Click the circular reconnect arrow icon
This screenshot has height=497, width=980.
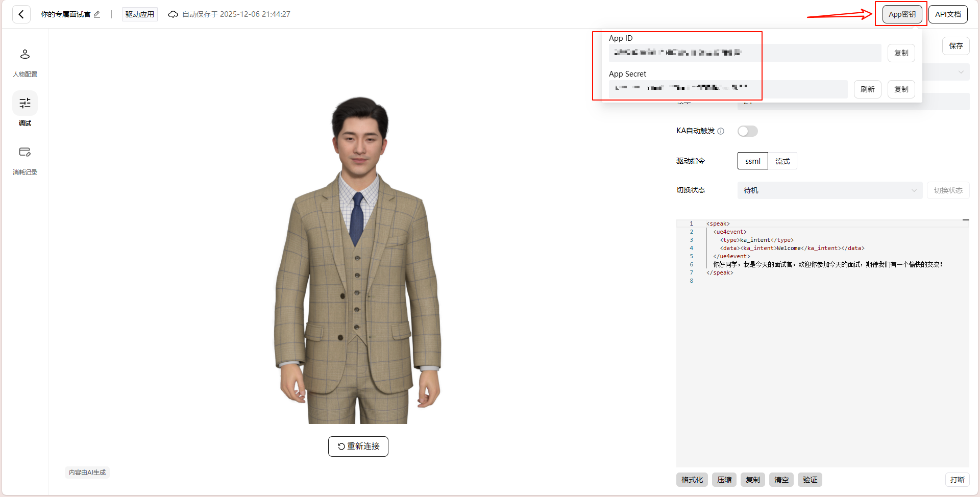click(340, 446)
